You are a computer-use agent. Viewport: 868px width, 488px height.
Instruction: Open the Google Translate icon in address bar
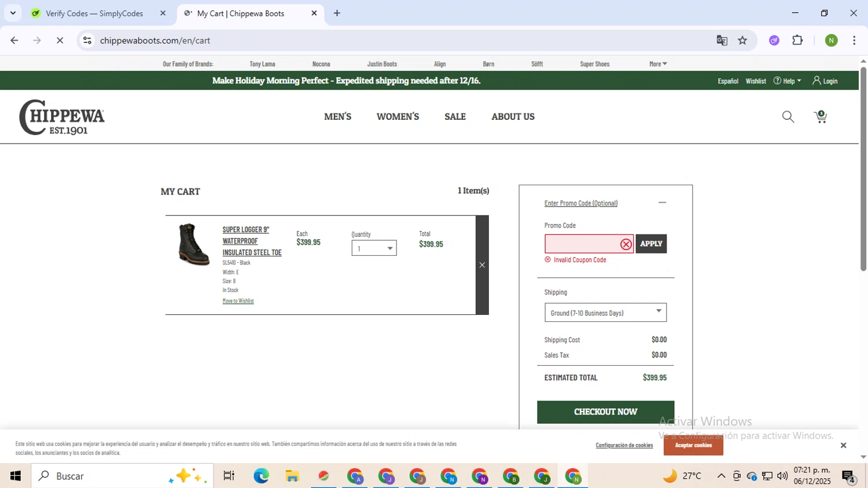click(722, 41)
